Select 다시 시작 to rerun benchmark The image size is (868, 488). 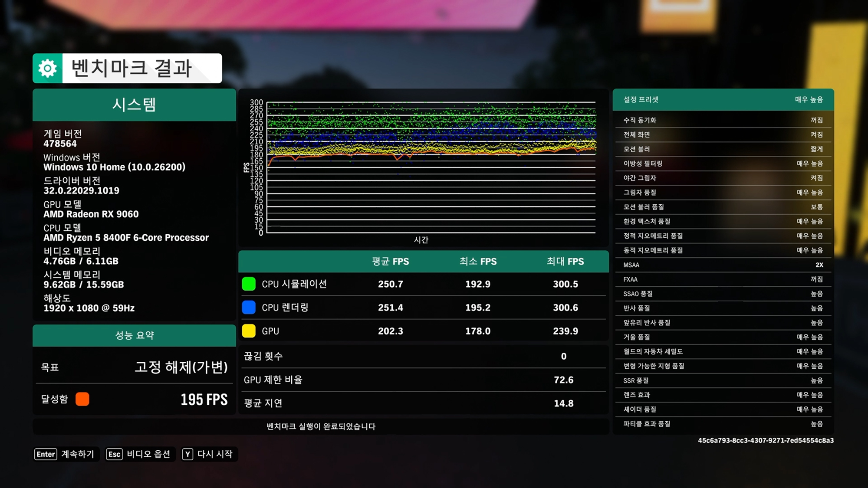pyautogui.click(x=215, y=454)
